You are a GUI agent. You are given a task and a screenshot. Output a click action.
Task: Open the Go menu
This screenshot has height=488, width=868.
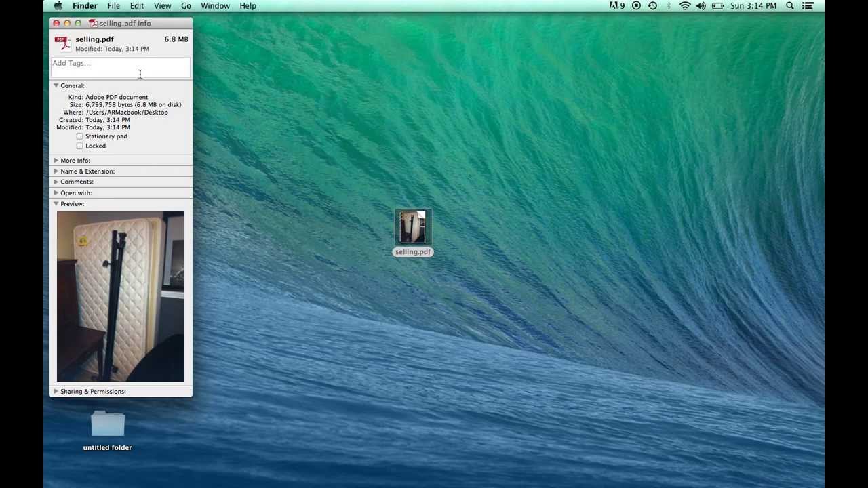tap(186, 6)
